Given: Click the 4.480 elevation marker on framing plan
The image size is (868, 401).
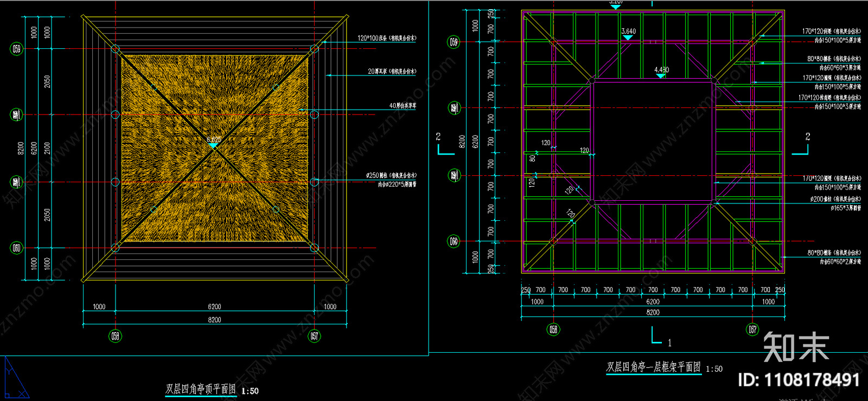Looking at the screenshot, I should tap(661, 73).
